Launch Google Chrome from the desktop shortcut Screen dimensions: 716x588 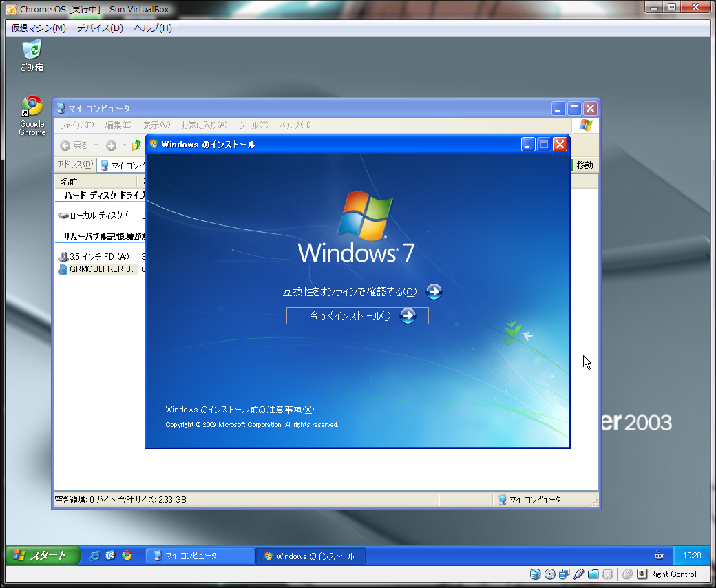32,116
